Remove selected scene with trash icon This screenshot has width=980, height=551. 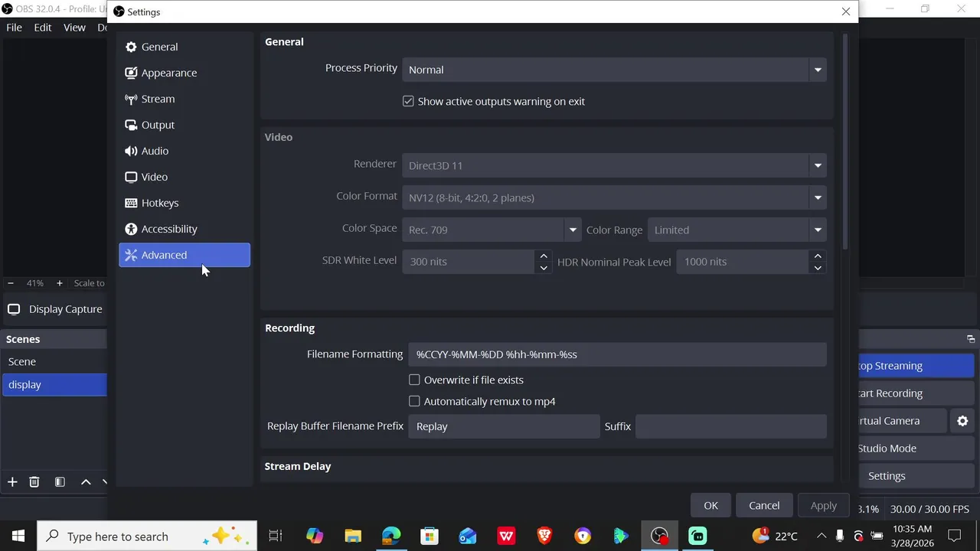click(x=34, y=482)
